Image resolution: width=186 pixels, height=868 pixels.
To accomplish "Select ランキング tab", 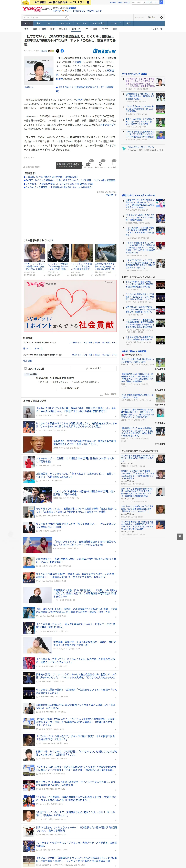I will 115,24.
